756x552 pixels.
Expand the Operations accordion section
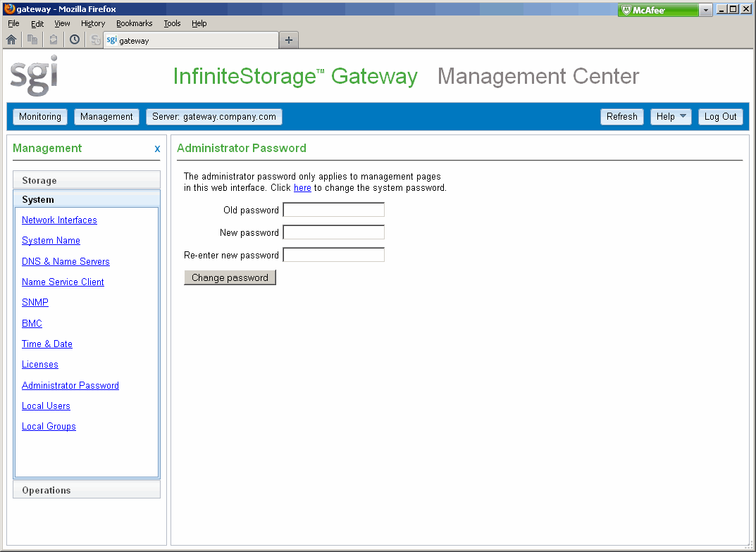(x=87, y=489)
